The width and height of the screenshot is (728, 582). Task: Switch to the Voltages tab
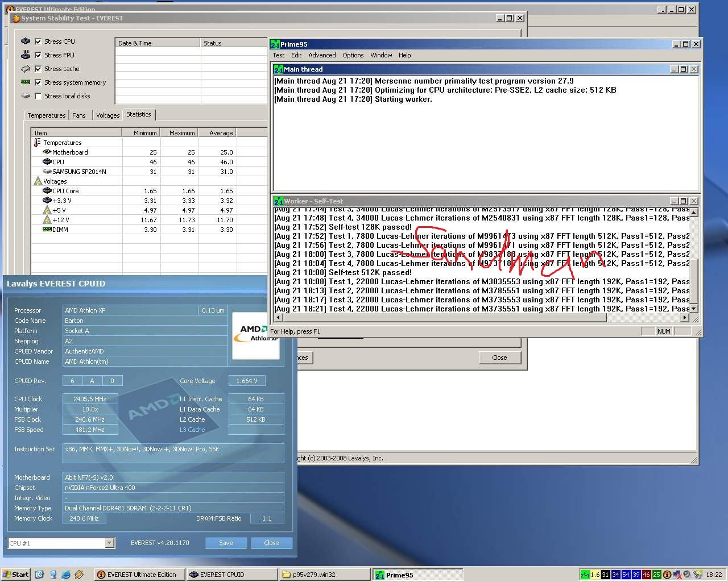tap(107, 115)
